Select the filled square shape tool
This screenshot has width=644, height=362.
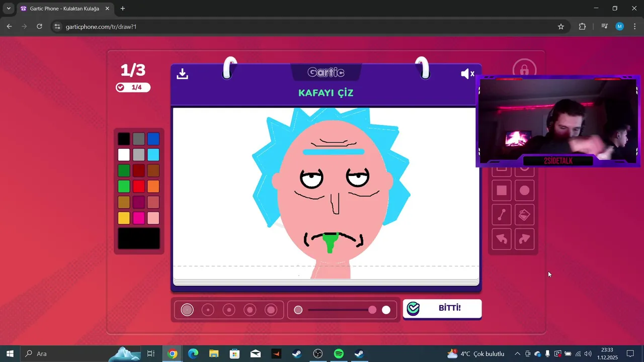pos(502,191)
